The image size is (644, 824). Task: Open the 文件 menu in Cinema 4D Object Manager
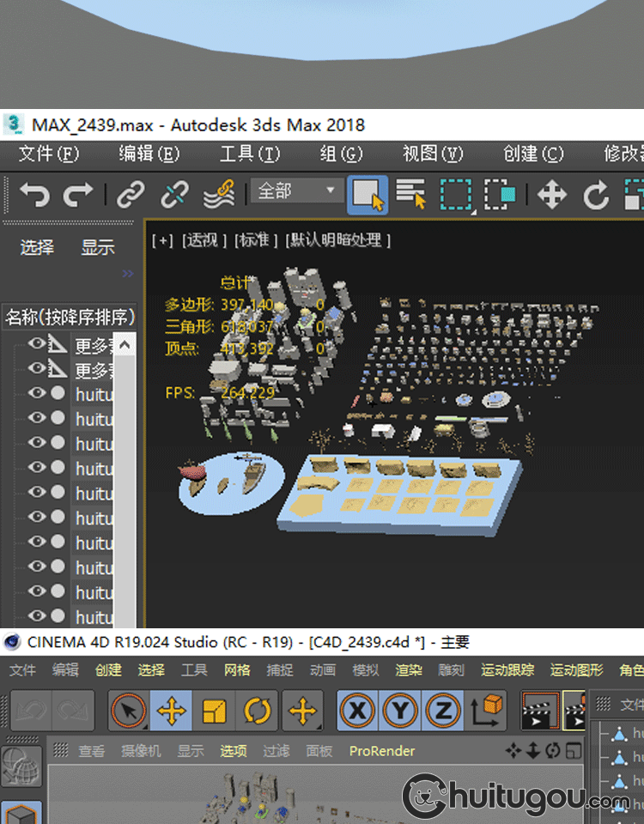[632, 704]
